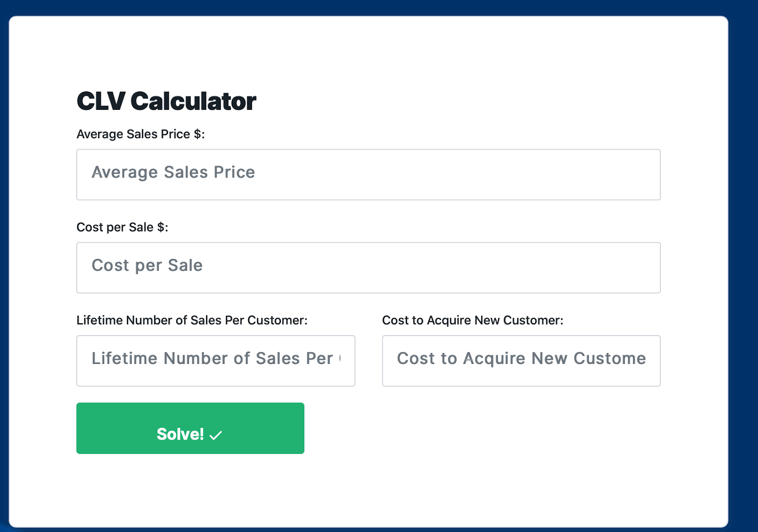The height and width of the screenshot is (532, 758).
Task: Click the checkmark icon on Solve button
Action: pyautogui.click(x=216, y=434)
